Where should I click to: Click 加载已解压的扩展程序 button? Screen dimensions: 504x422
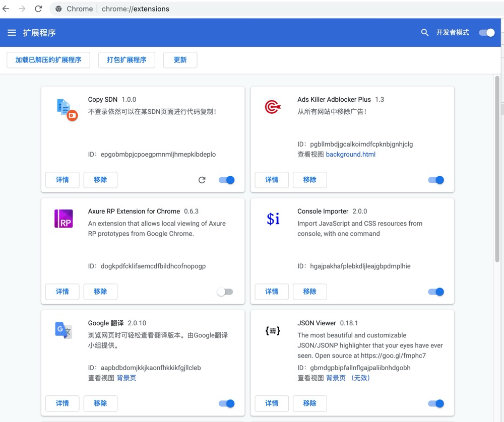48,60
